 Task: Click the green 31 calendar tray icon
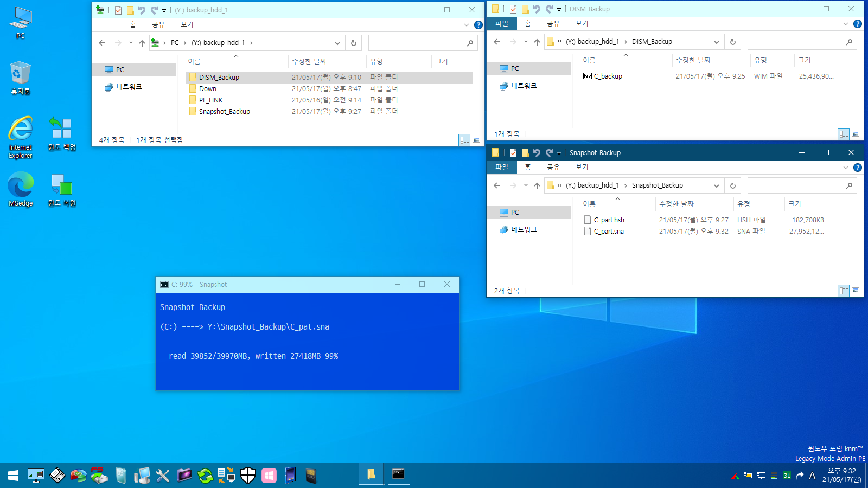click(x=787, y=476)
